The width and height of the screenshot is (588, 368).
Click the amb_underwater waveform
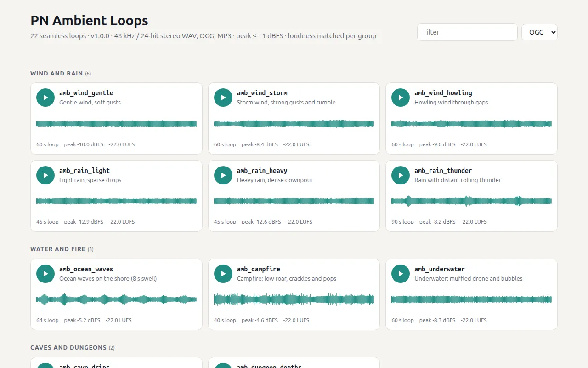[471, 299]
